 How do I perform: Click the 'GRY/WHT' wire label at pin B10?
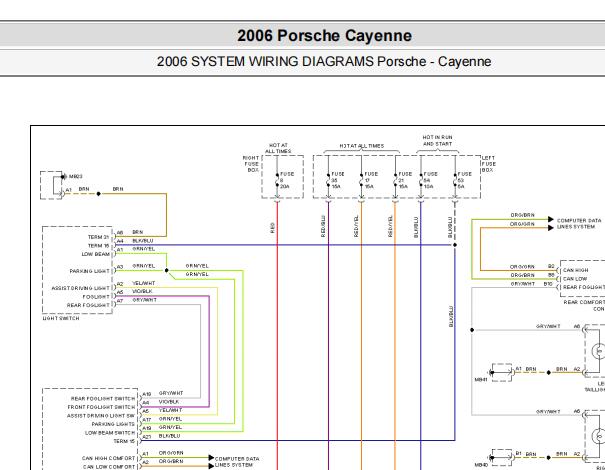tap(522, 284)
